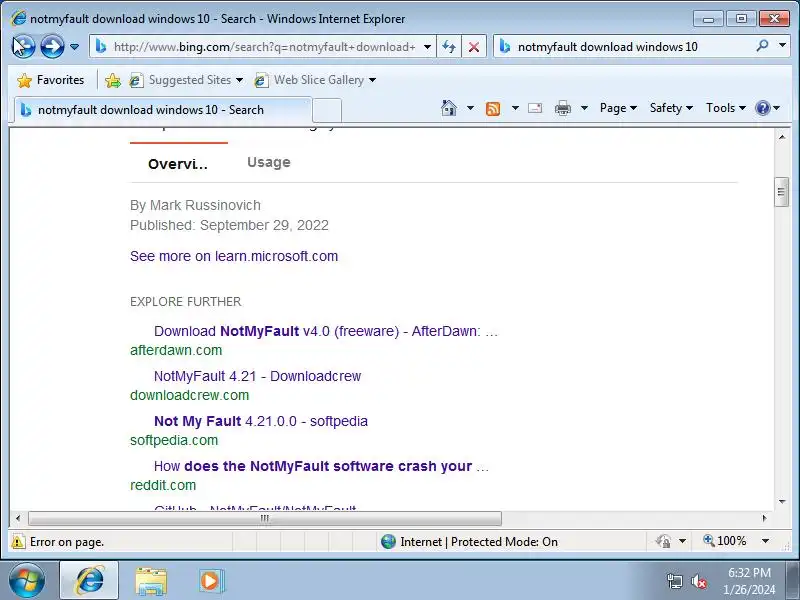
Task: Open the search provider dropdown arrow
Action: [x=782, y=46]
